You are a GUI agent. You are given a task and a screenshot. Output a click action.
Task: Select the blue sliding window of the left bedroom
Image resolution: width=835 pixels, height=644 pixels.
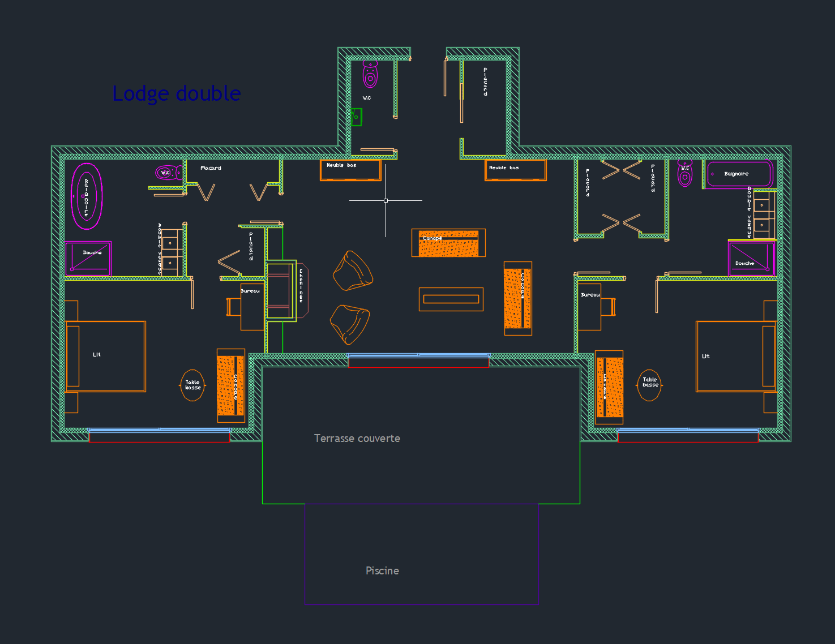160,431
